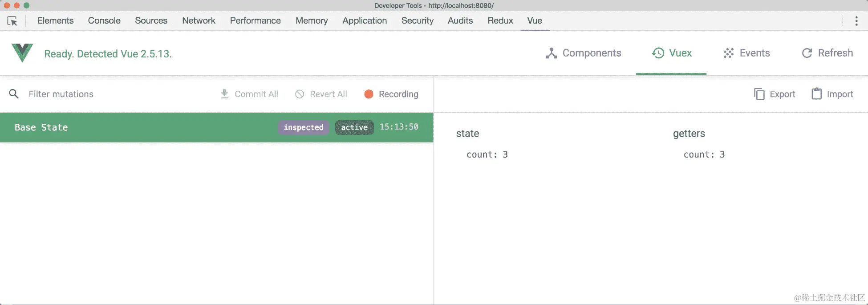This screenshot has height=305, width=868.
Task: Click the state heading
Action: coord(467,134)
